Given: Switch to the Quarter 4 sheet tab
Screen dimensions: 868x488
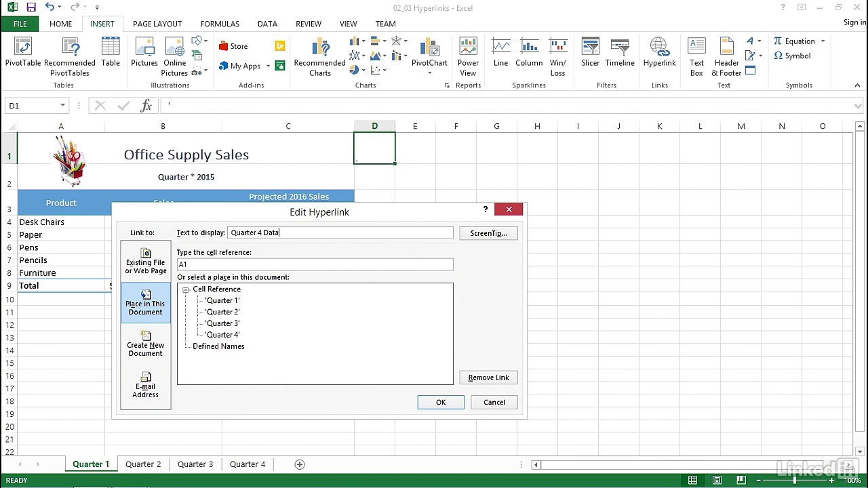Looking at the screenshot, I should [248, 464].
